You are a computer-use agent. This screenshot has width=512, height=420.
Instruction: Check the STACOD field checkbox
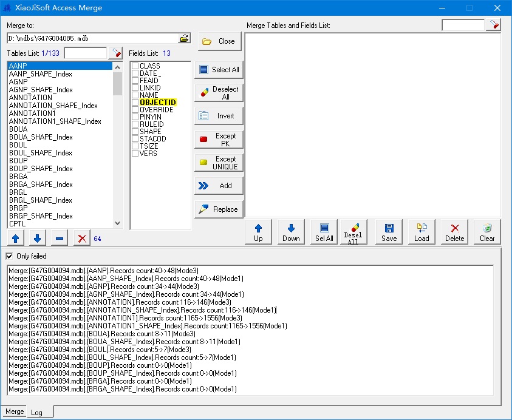click(x=135, y=139)
